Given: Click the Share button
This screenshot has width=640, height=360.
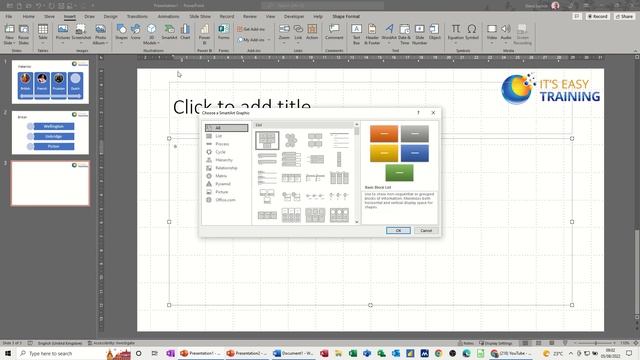Looking at the screenshot, I should tap(624, 16).
